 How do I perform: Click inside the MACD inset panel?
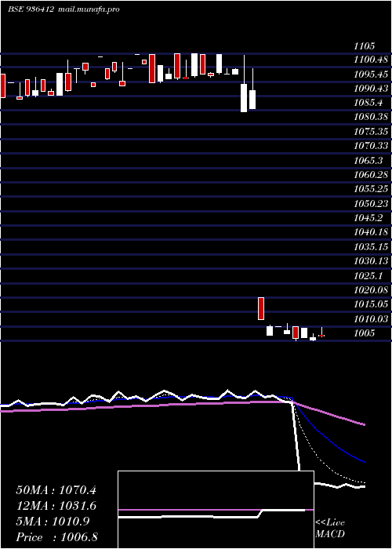click(x=216, y=510)
